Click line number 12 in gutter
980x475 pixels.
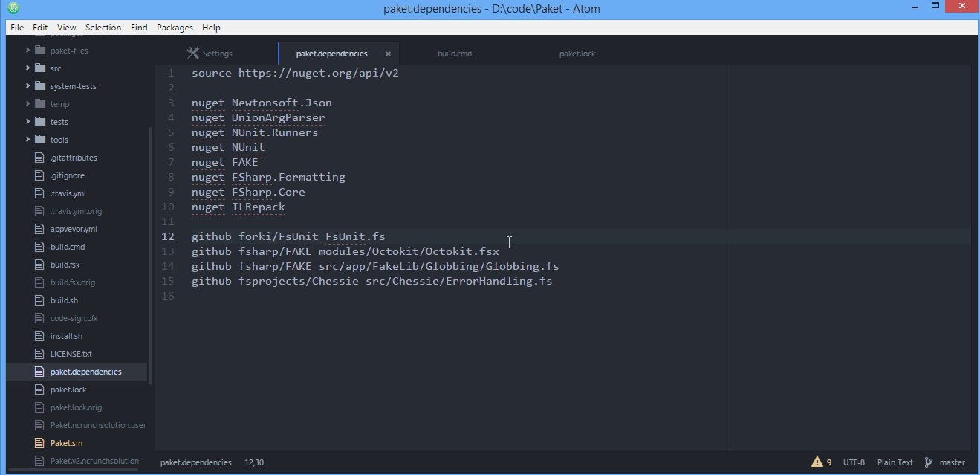pyautogui.click(x=168, y=236)
